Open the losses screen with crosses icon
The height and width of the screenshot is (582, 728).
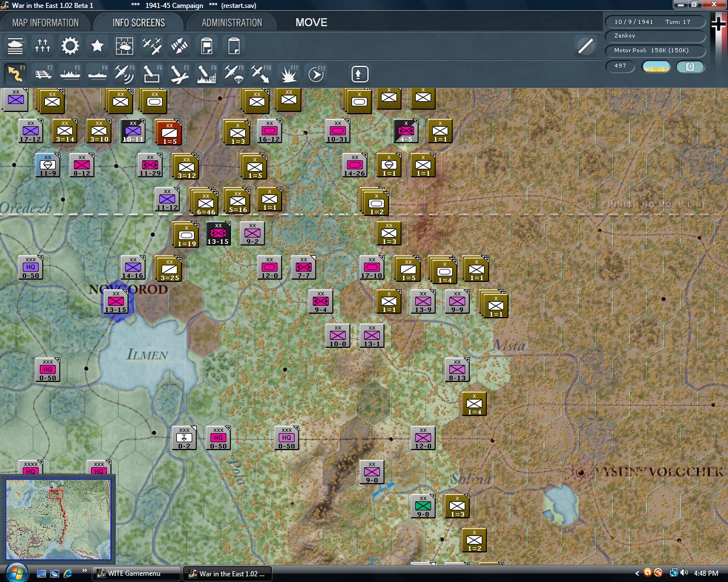tap(43, 46)
